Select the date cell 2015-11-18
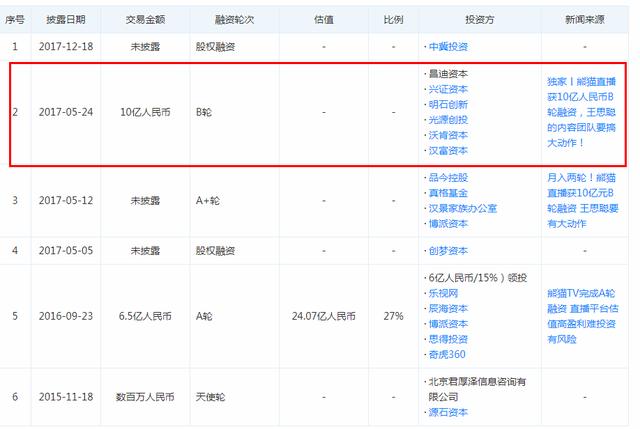 click(66, 397)
